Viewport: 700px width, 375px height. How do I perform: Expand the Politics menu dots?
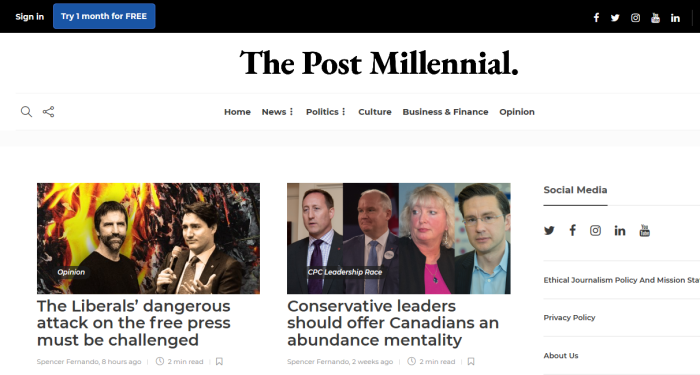[343, 112]
